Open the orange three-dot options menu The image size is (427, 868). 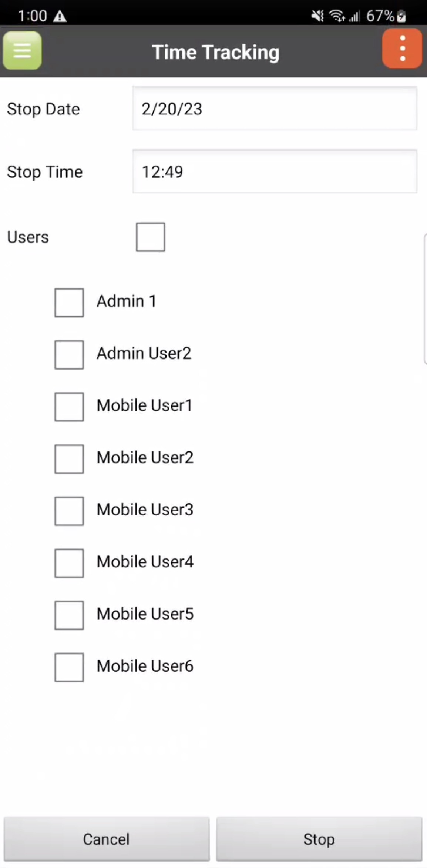[402, 49]
